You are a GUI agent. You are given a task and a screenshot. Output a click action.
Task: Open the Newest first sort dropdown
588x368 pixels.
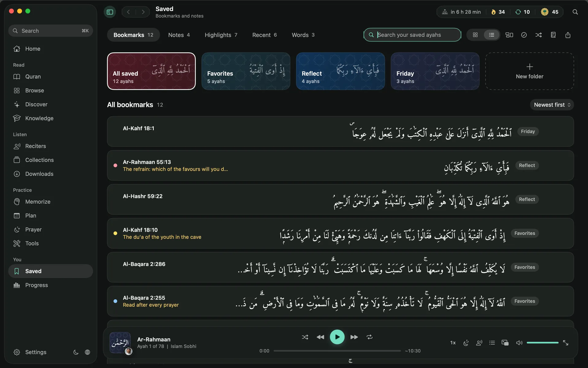click(552, 105)
